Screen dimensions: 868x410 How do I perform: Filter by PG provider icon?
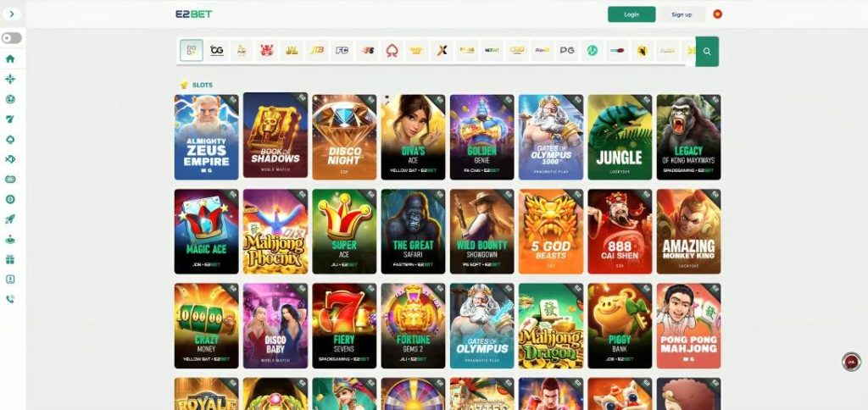pyautogui.click(x=567, y=50)
